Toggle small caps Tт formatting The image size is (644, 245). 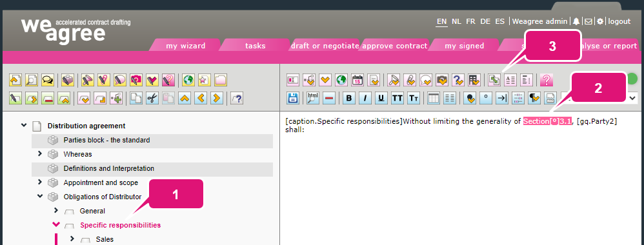414,97
